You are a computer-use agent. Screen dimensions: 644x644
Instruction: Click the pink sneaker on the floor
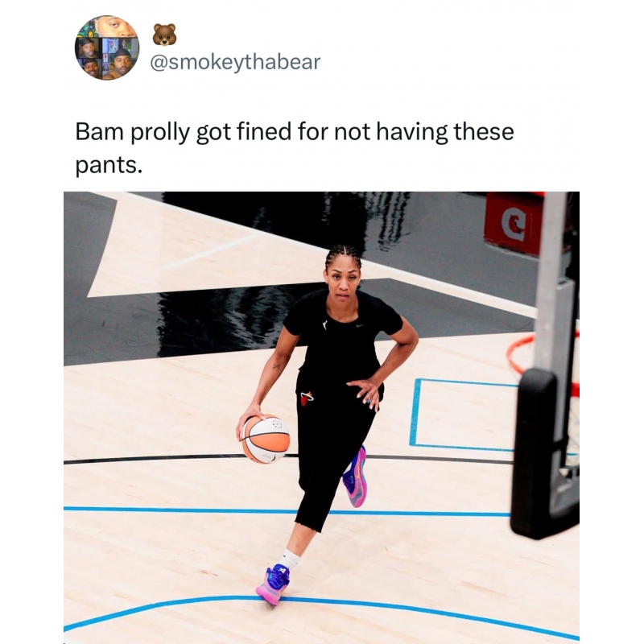tap(273, 584)
